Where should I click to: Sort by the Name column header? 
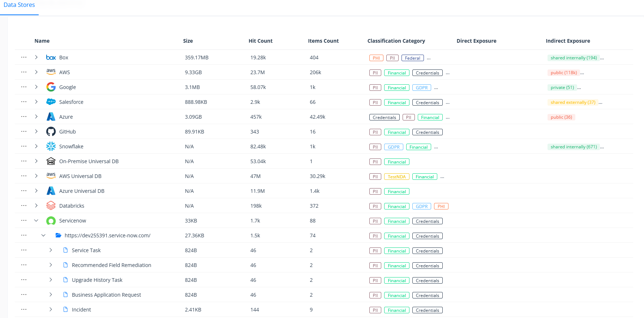(x=42, y=41)
